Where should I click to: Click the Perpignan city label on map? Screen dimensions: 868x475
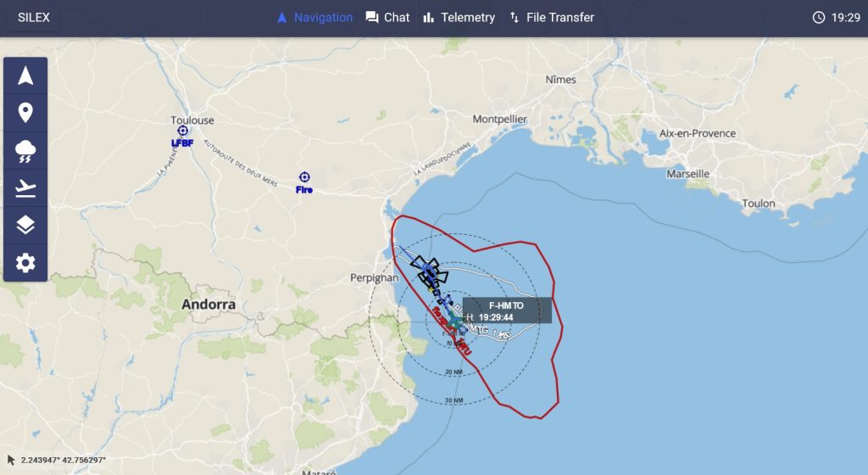374,278
